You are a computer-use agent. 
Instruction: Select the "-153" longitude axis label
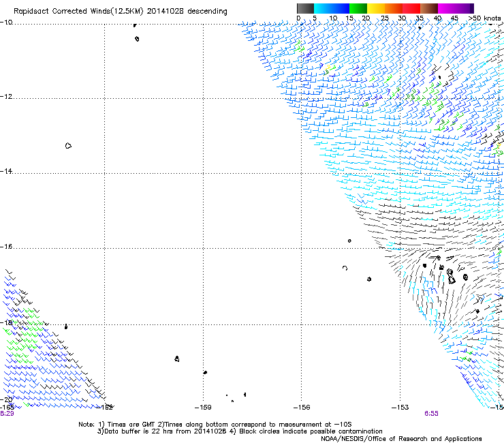(x=400, y=408)
